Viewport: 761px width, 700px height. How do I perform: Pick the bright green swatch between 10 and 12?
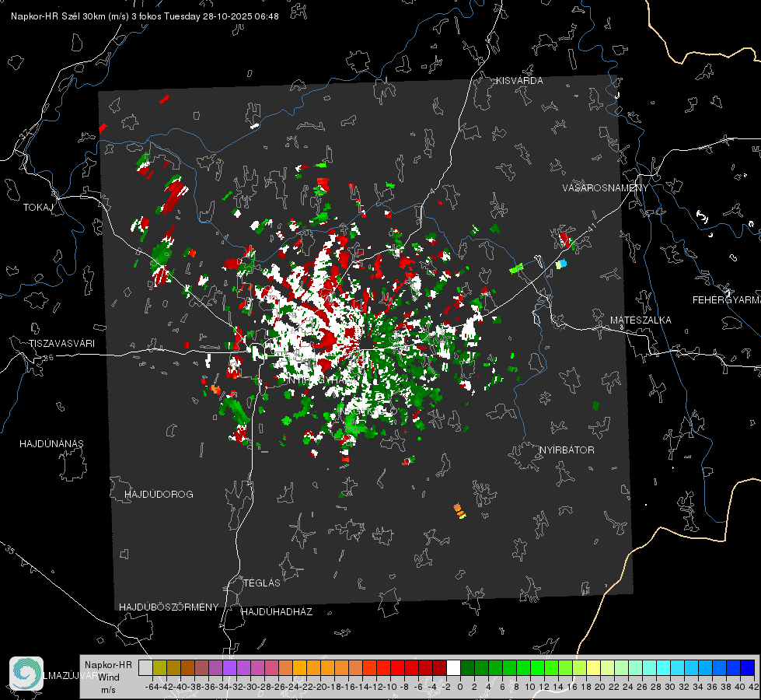[x=537, y=667]
